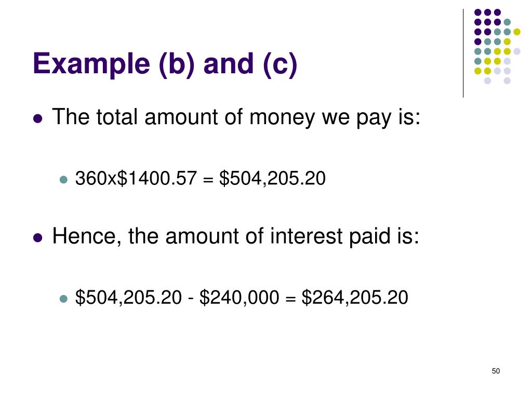The width and height of the screenshot is (532, 399).
Task: Click "(b)" in the slide title
Action: tap(175, 64)
